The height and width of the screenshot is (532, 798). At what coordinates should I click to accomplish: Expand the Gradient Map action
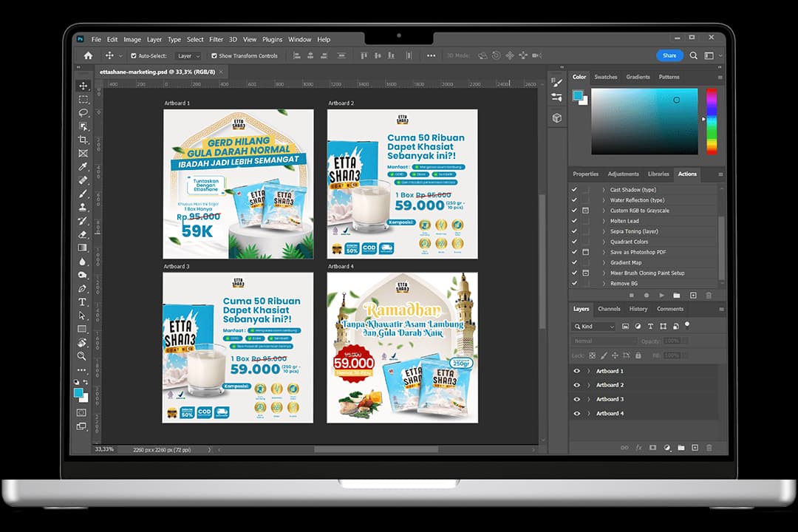(x=603, y=262)
